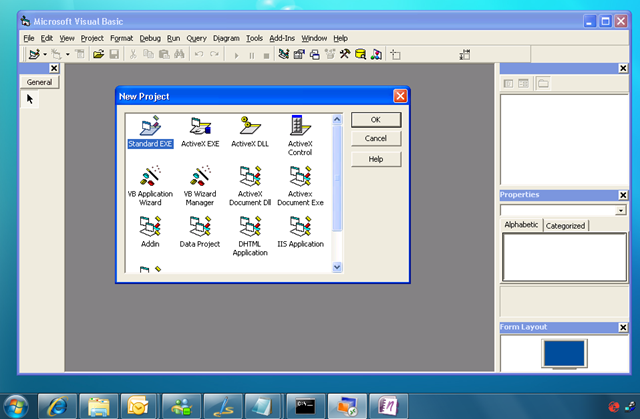The image size is (640, 419).
Task: Click the End stop toolbar icon
Action: (x=266, y=55)
